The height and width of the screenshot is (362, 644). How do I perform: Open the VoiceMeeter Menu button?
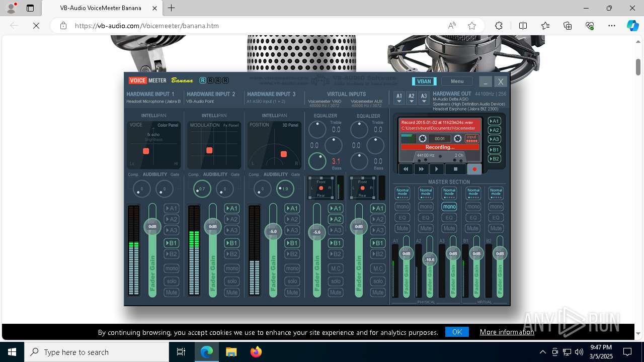click(x=457, y=81)
